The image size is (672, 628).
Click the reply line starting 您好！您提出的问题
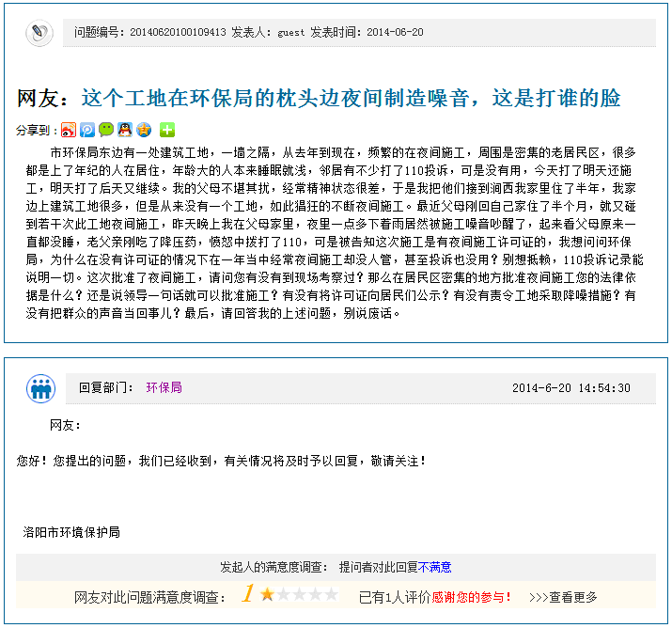[221, 461]
